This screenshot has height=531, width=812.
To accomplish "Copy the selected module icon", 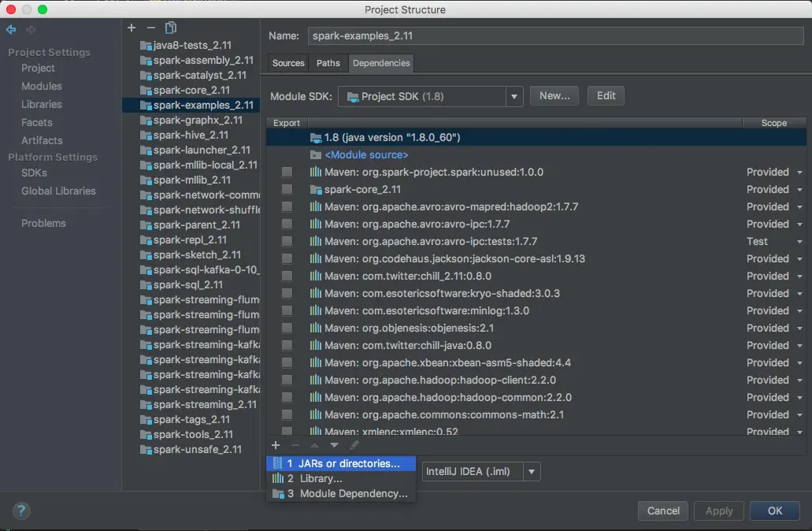I will 170,28.
